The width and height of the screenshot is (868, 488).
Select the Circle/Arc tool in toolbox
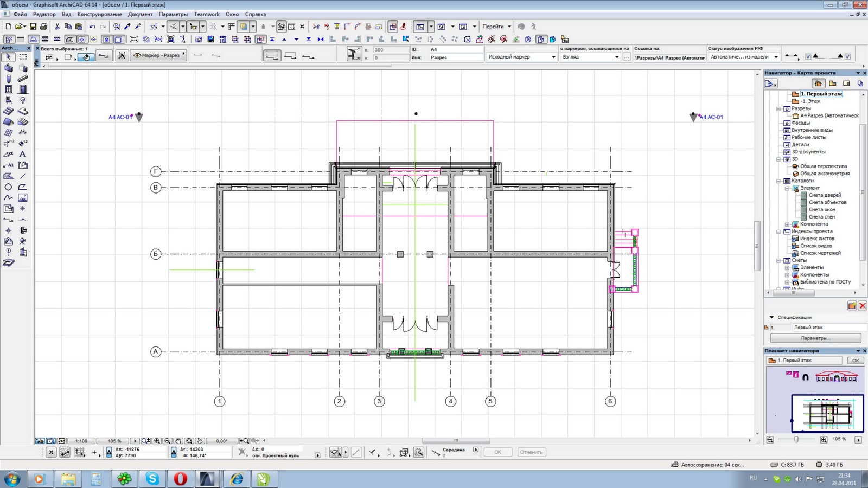[x=8, y=187]
